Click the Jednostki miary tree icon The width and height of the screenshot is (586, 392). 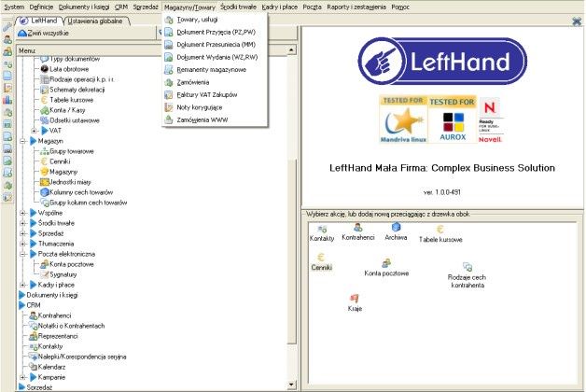click(x=45, y=182)
